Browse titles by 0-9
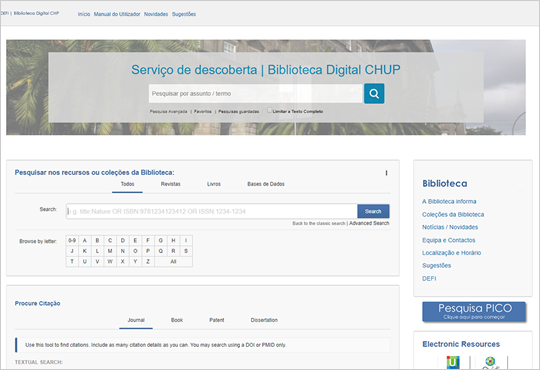This screenshot has width=540, height=370. tap(72, 240)
